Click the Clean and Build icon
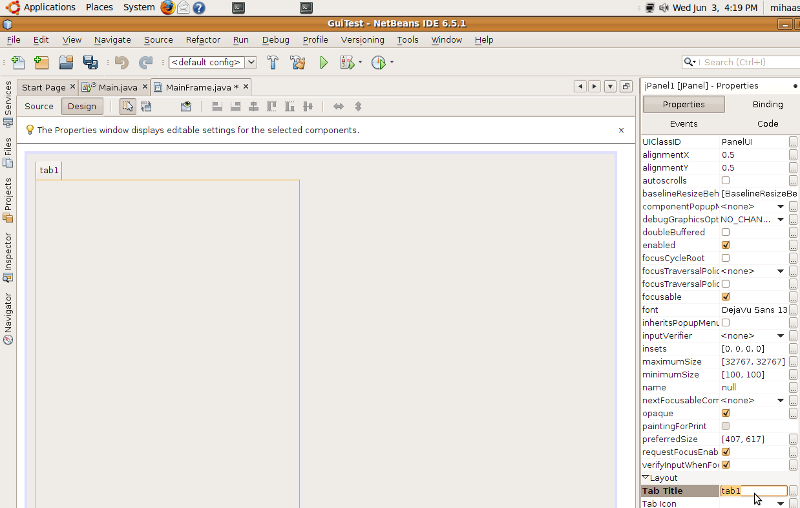The image size is (800, 508). point(297,62)
